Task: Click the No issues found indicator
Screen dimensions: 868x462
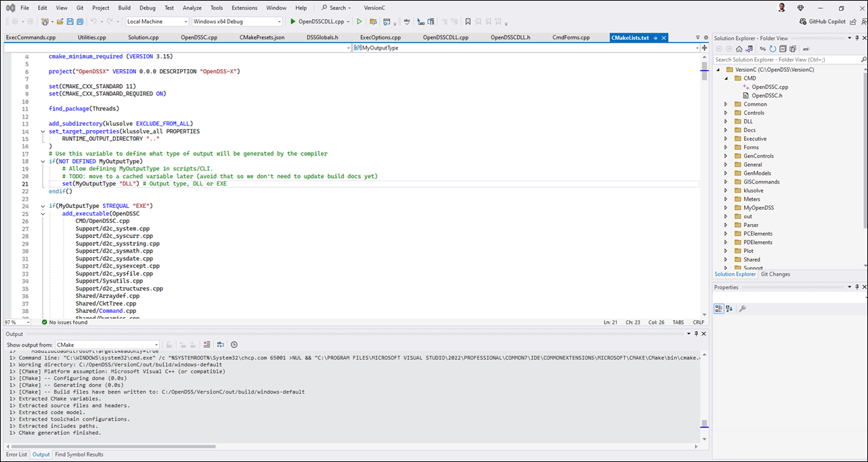Action: point(68,322)
